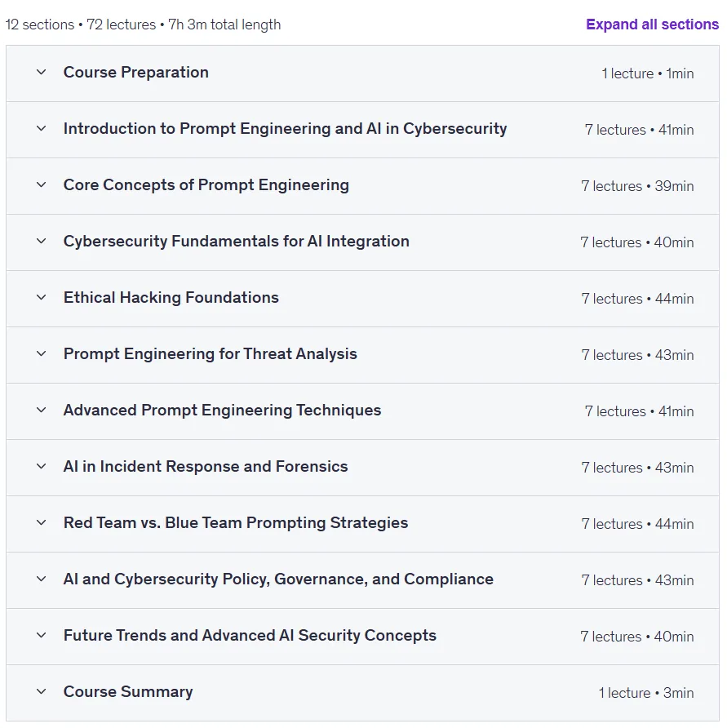Expand Future Trends and Advanced AI chevron
Viewport: 727px width, 728px height.
42,635
